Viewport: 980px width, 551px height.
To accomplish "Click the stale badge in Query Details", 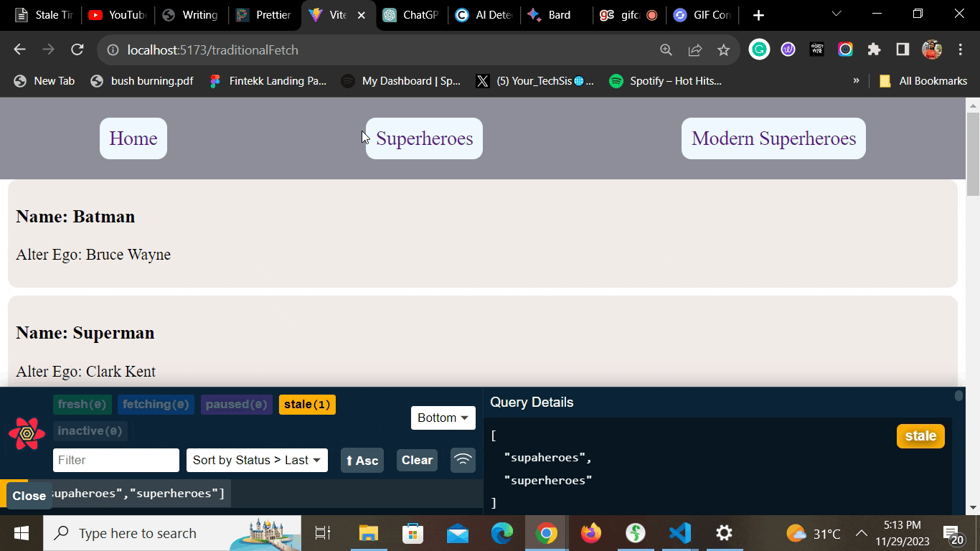I will tap(920, 436).
